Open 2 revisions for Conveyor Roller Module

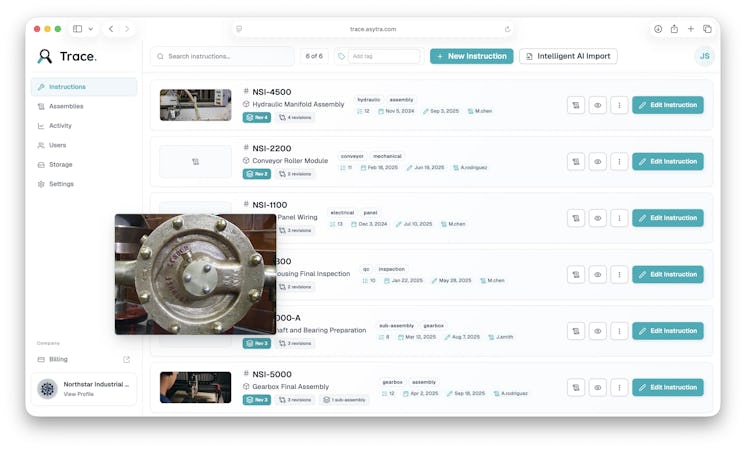coord(295,174)
